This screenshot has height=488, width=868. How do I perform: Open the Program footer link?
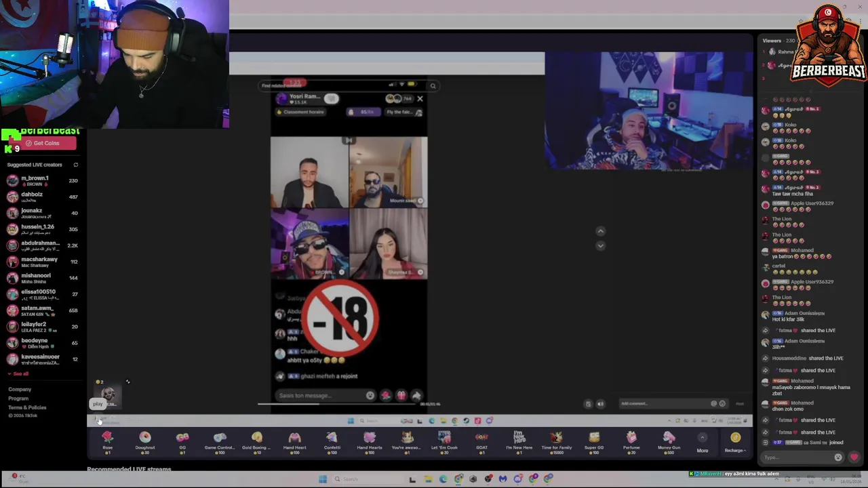point(18,399)
